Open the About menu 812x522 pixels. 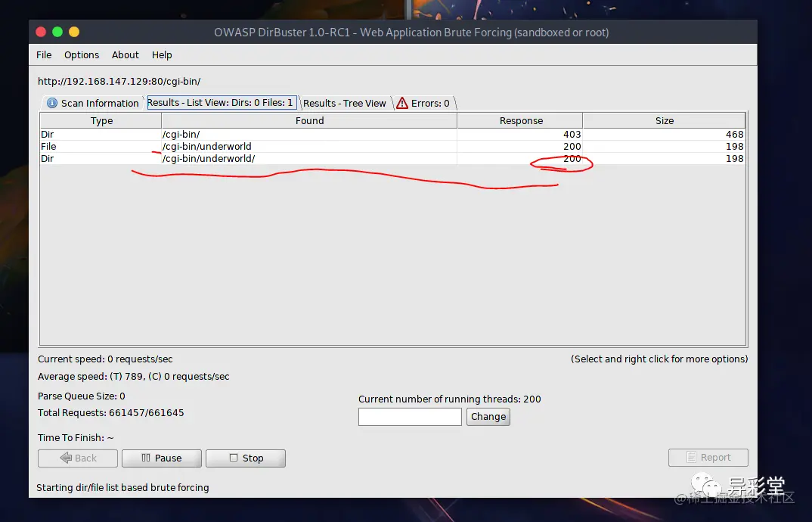click(126, 55)
